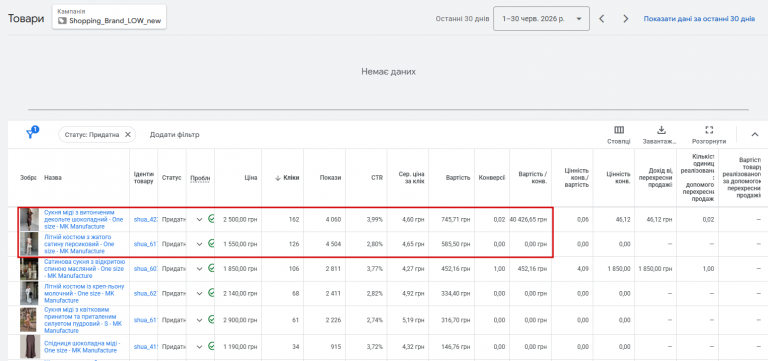The image size is (768, 361).
Task: Open product ID link in the 106 clicks row
Action: (x=145, y=268)
